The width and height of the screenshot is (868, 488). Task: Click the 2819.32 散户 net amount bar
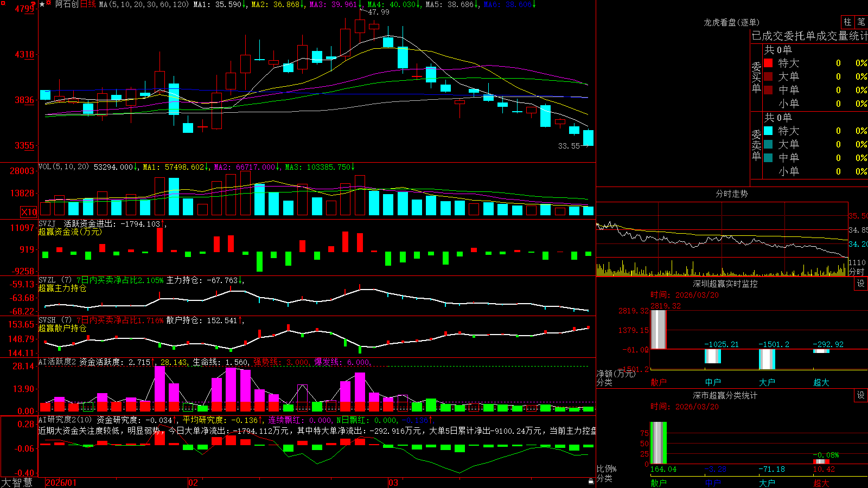tap(659, 329)
